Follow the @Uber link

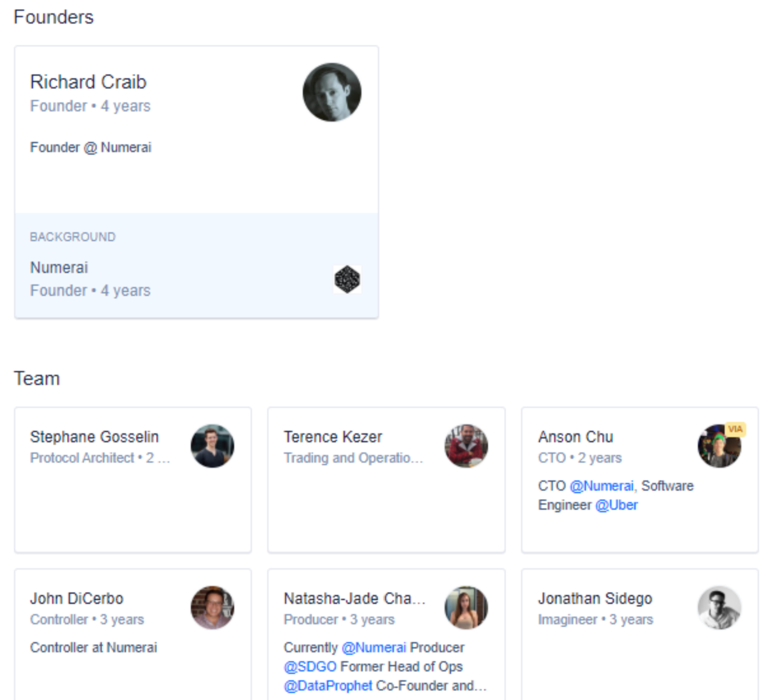[x=616, y=505]
